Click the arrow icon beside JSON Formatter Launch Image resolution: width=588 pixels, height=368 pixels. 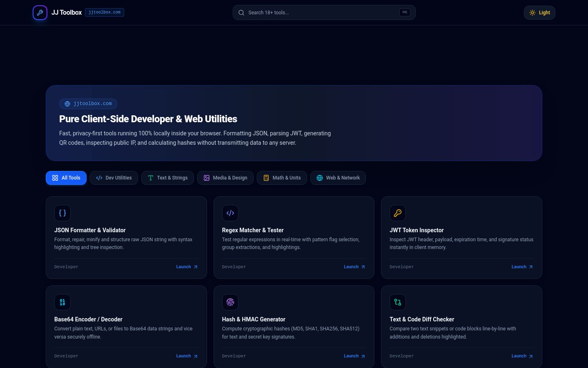[196, 267]
